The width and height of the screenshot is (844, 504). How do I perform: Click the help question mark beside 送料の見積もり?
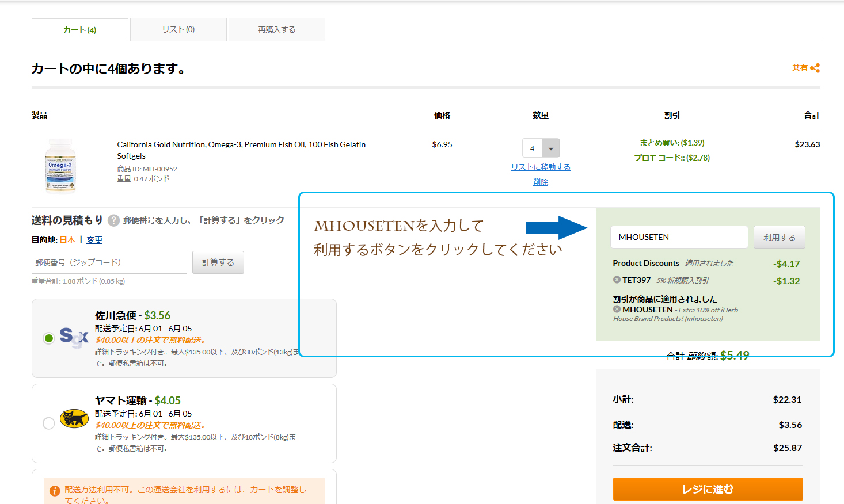pyautogui.click(x=114, y=220)
